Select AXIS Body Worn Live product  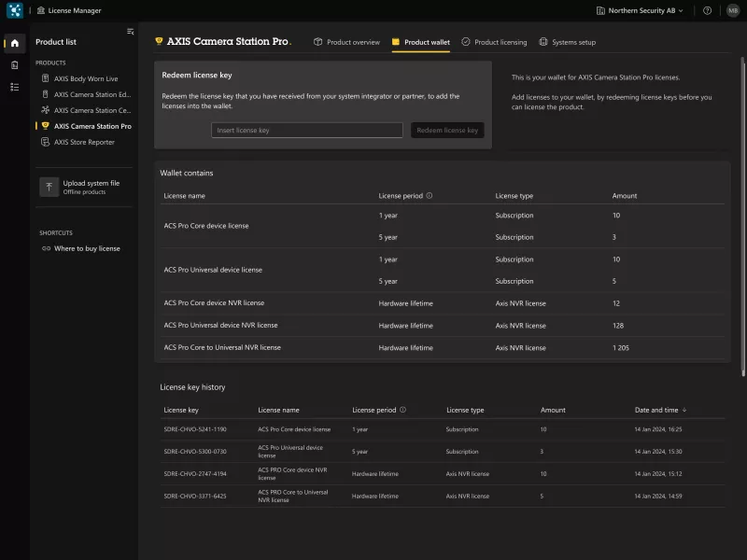85,79
